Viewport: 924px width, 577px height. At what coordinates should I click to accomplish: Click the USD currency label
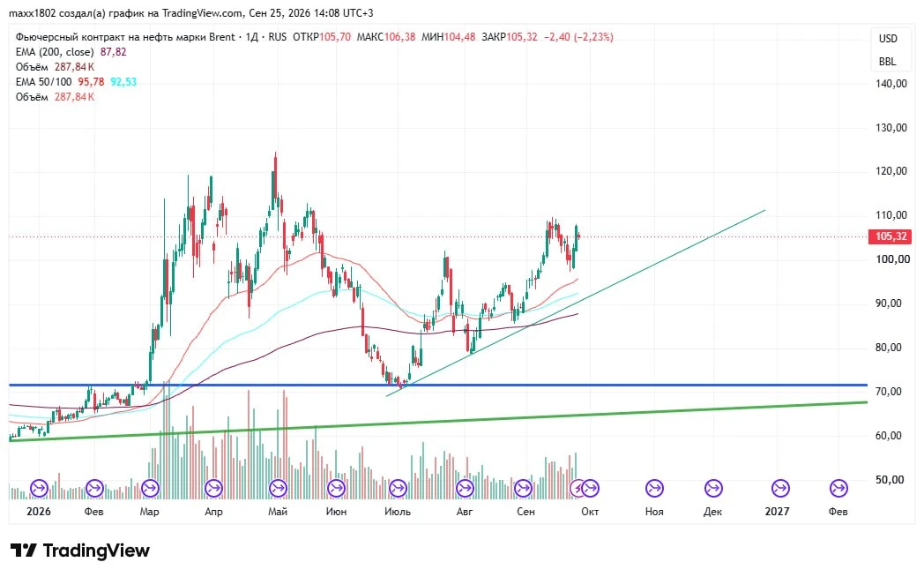(x=888, y=38)
